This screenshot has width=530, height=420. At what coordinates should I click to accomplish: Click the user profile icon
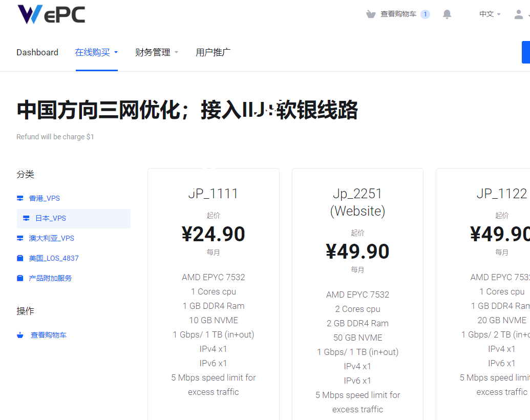tap(518, 14)
